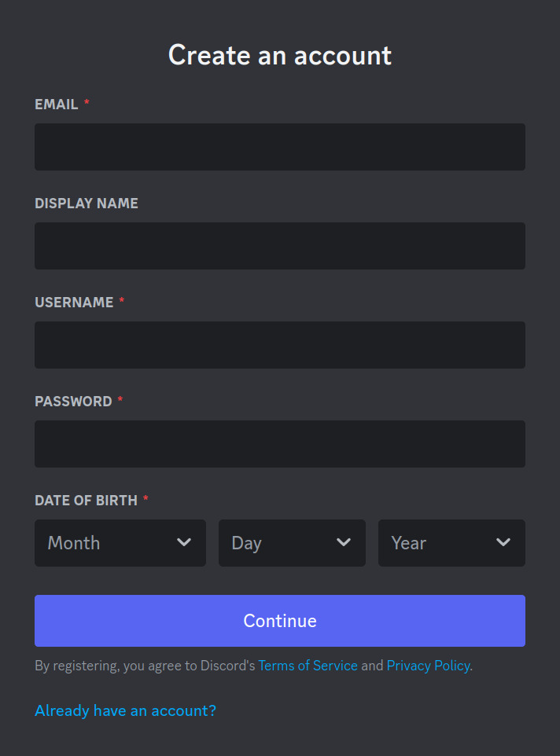This screenshot has width=560, height=756.
Task: Click the chevron arrow in Day selector
Action: point(344,542)
